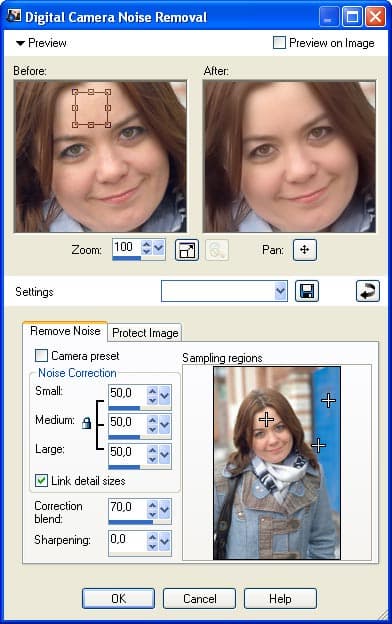
Task: Select the Remove Noise tab
Action: [65, 331]
